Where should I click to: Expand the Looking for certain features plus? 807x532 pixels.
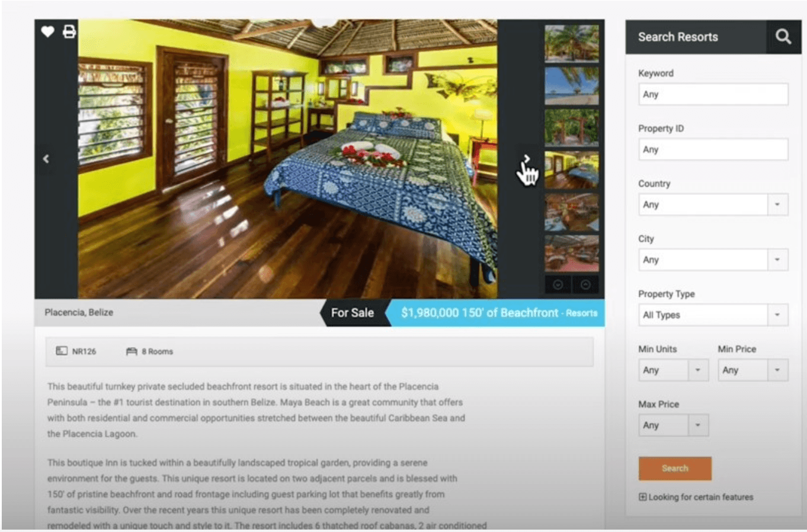point(642,497)
